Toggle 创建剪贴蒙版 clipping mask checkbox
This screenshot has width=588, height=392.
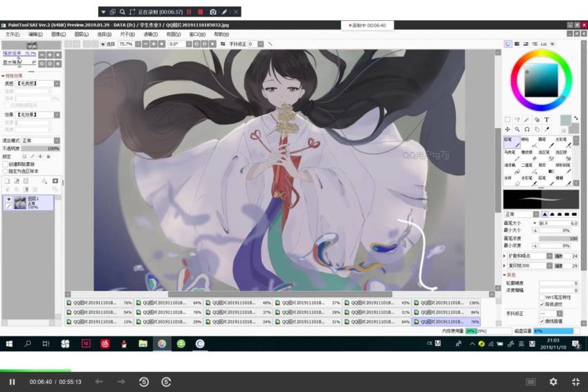pos(6,164)
